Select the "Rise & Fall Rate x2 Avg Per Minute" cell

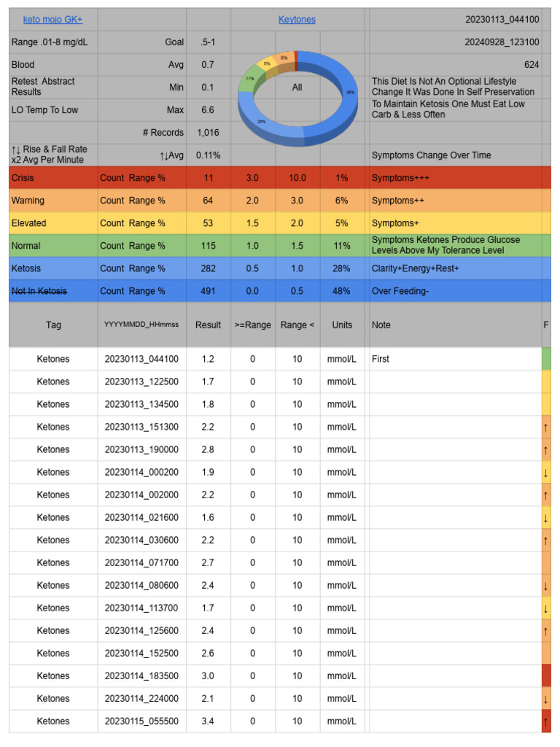coord(53,155)
